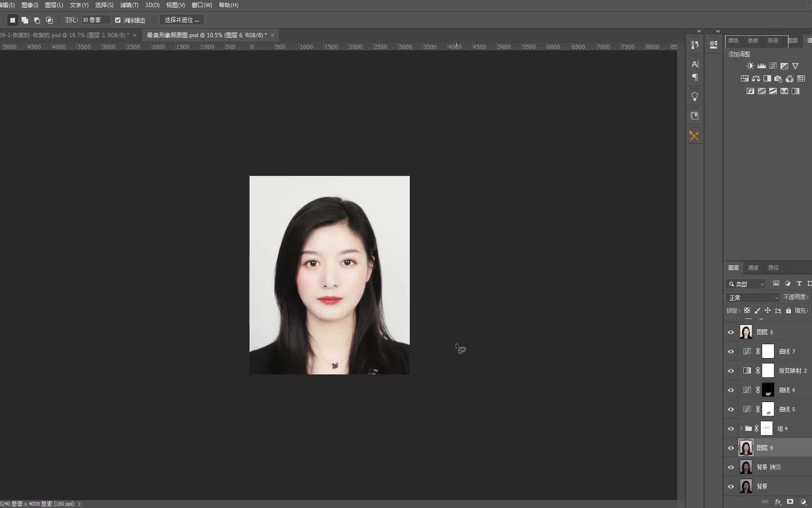Add an Exposure adjustment layer

coord(784,66)
